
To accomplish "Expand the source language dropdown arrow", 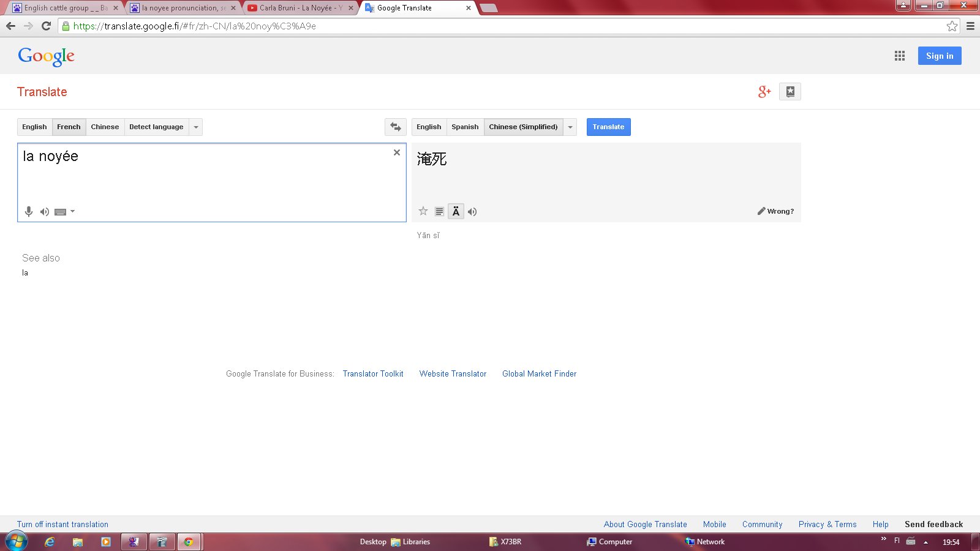I will (196, 127).
